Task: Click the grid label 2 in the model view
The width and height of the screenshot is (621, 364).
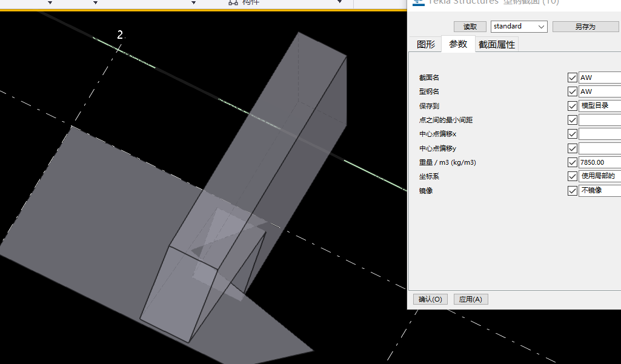Action: tap(120, 35)
